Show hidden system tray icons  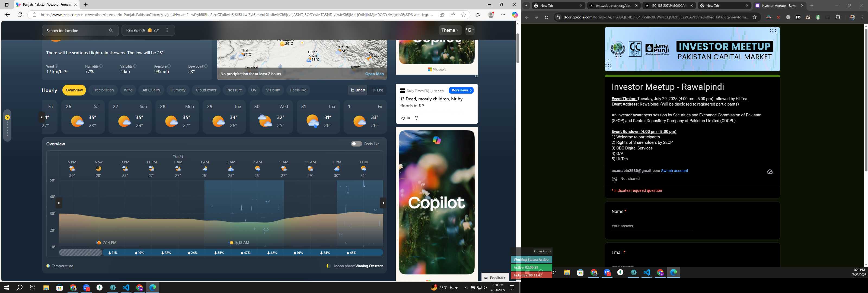(466, 288)
